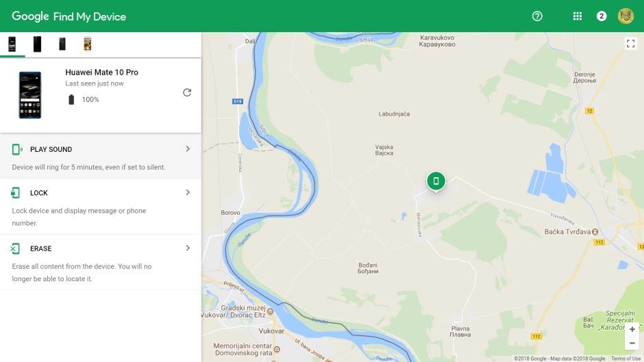Click the Lock device icon
644x362 pixels.
pos(16,193)
